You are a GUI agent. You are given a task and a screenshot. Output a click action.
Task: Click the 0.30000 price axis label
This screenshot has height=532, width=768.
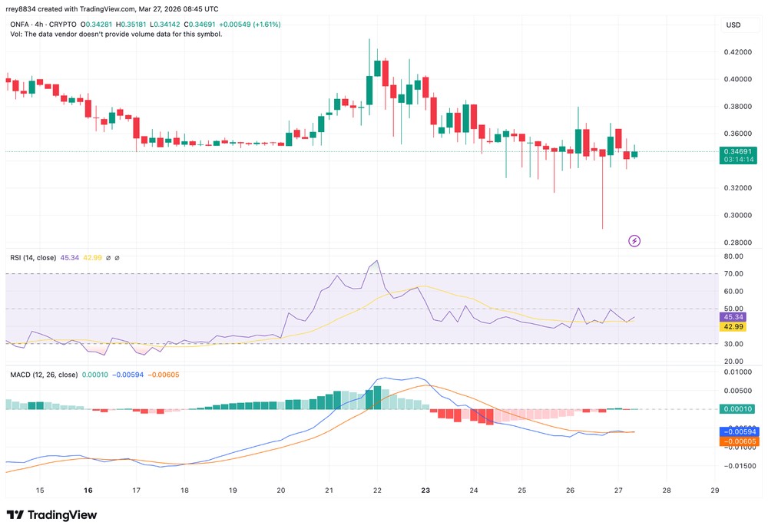click(737, 216)
